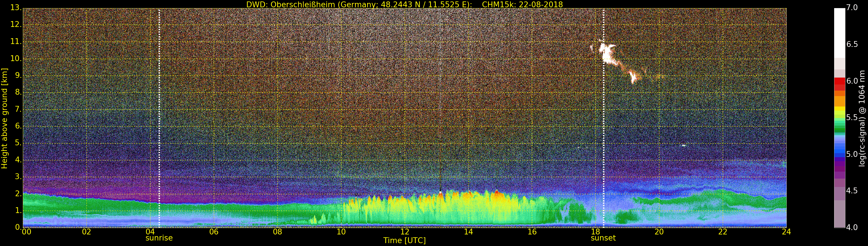Click the sunrise label under the time axis
This screenshot has width=868, height=246.
point(159,238)
